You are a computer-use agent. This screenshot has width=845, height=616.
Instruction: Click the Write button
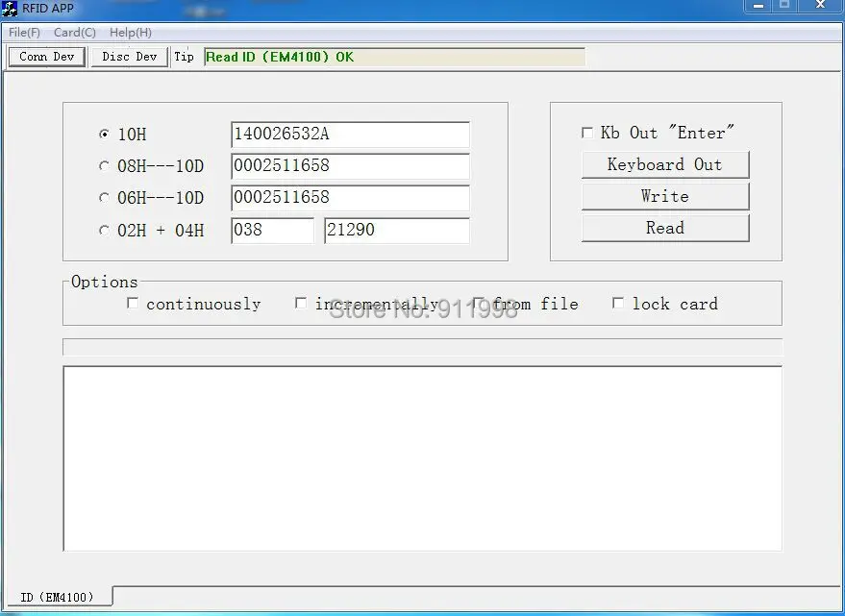coord(664,196)
